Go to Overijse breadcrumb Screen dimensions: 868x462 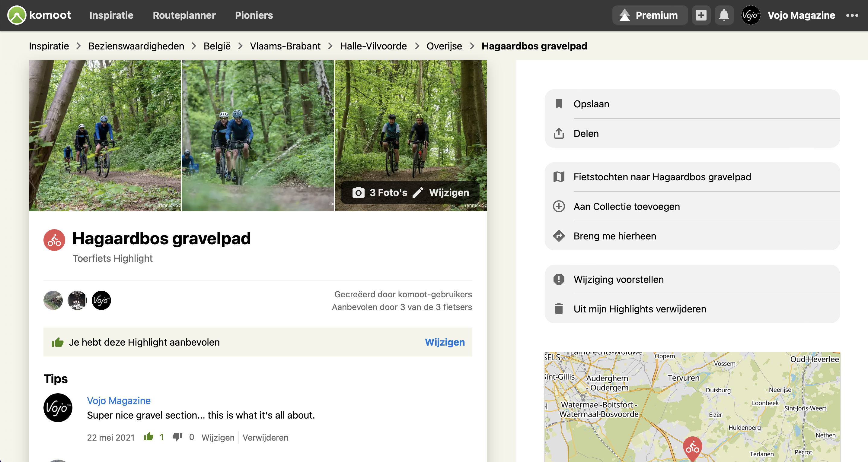coord(444,46)
